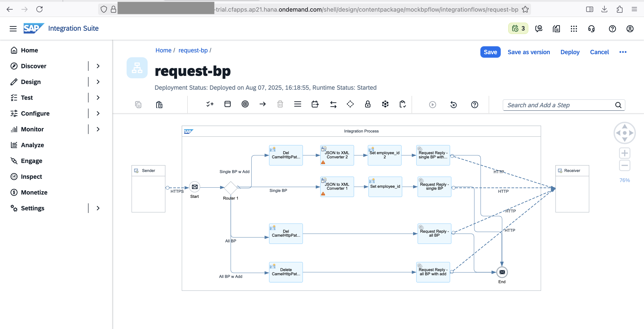Open the more actions ellipsis menu
Image resolution: width=644 pixels, height=329 pixels.
coord(623,52)
